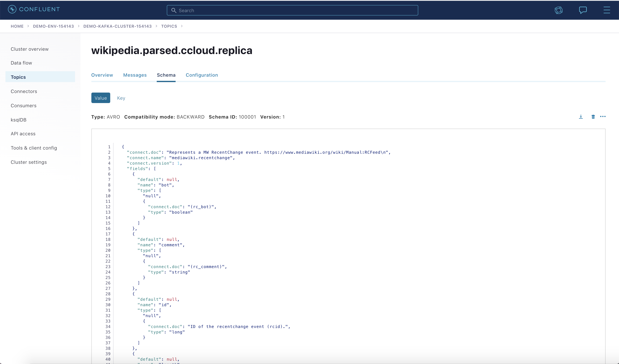619x364 pixels.
Task: Click the "string" type value on line 24
Action: click(x=180, y=272)
